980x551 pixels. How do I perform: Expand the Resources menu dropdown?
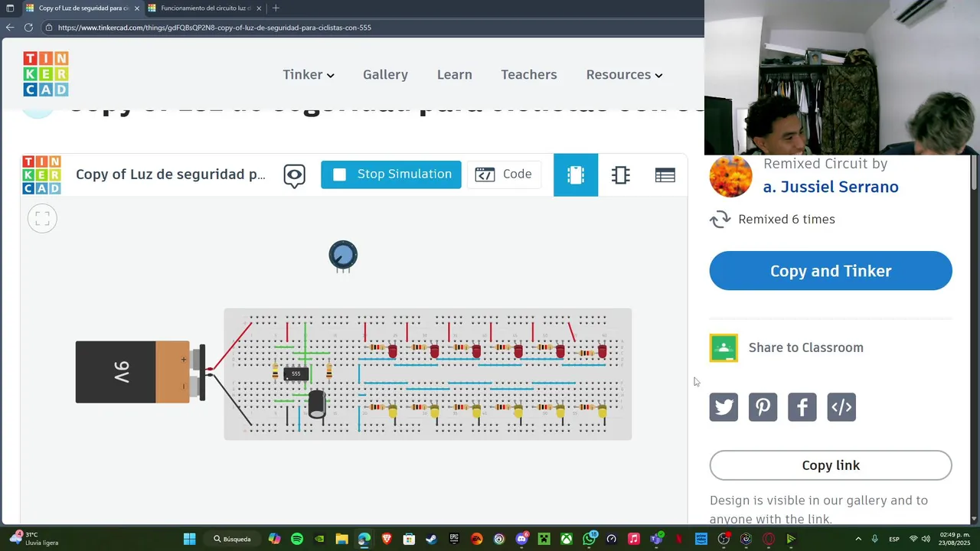[x=625, y=74]
